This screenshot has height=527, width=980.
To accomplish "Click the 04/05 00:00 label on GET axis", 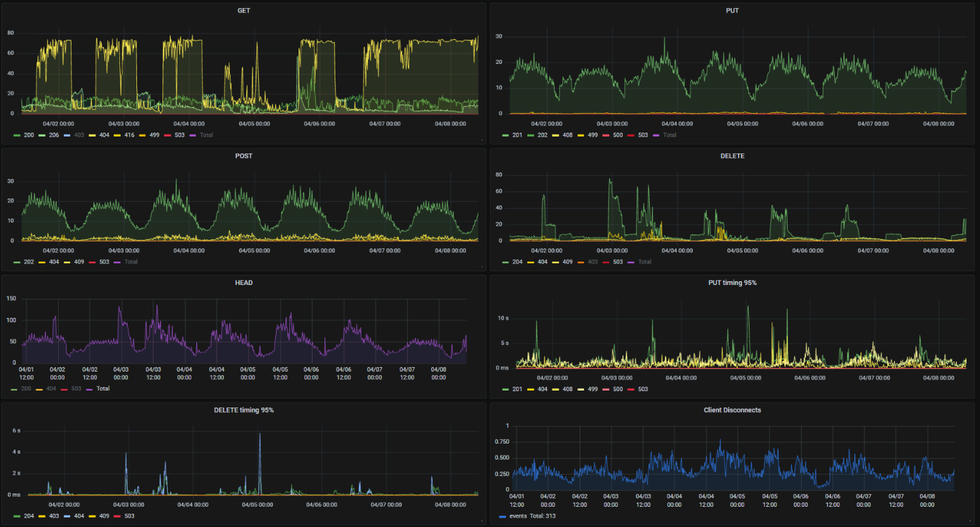I will 254,124.
